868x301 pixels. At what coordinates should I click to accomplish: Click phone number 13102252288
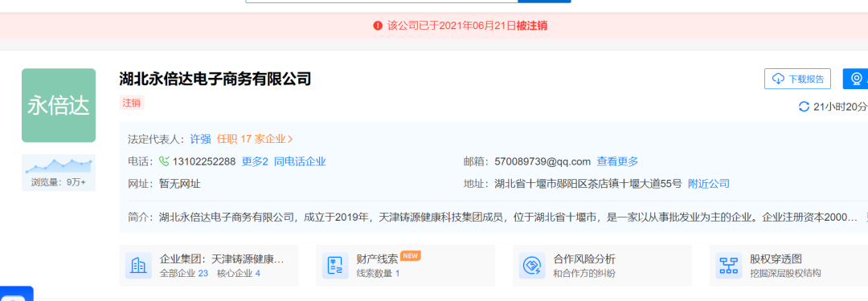click(204, 161)
